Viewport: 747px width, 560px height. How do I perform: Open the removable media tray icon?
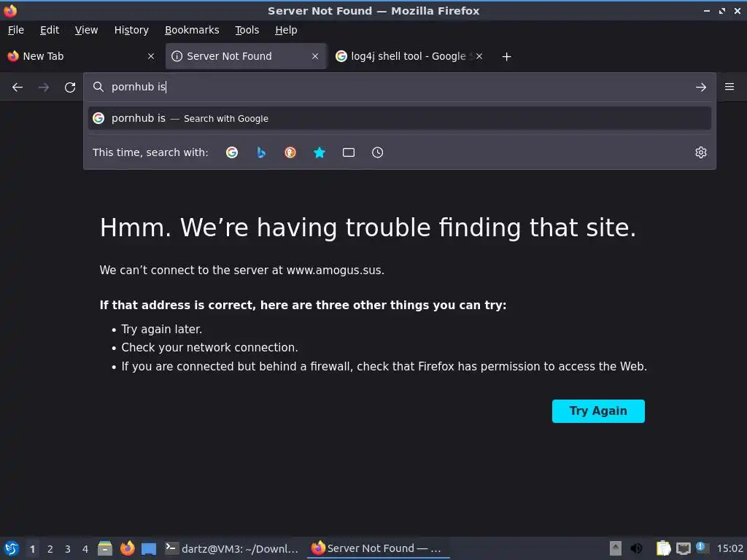(616, 548)
